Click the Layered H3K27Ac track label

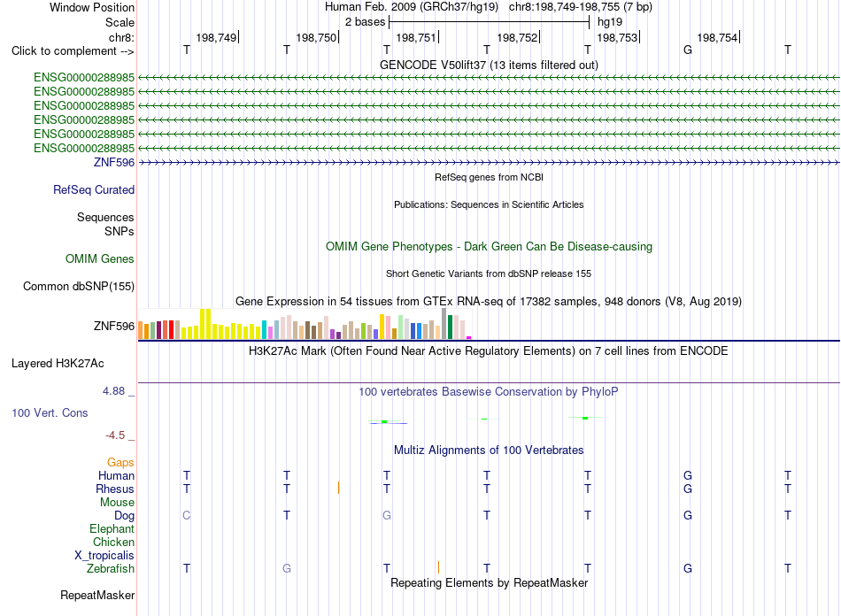(58, 364)
